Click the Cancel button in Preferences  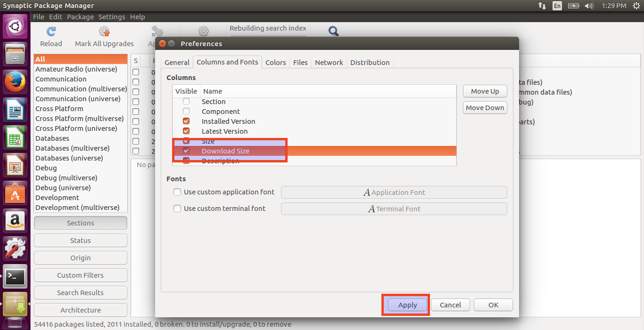tap(450, 305)
